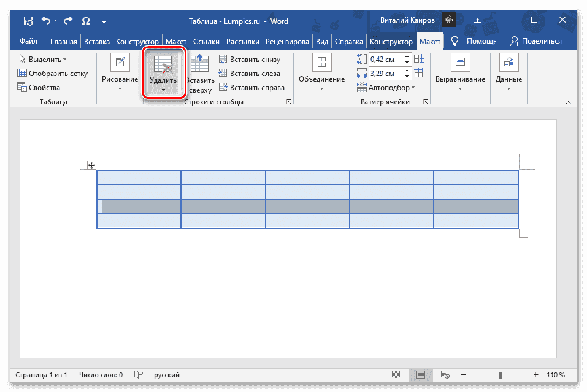587x392 pixels.
Task: Toggle Отобразить сетку gridlines display
Action: (x=53, y=74)
